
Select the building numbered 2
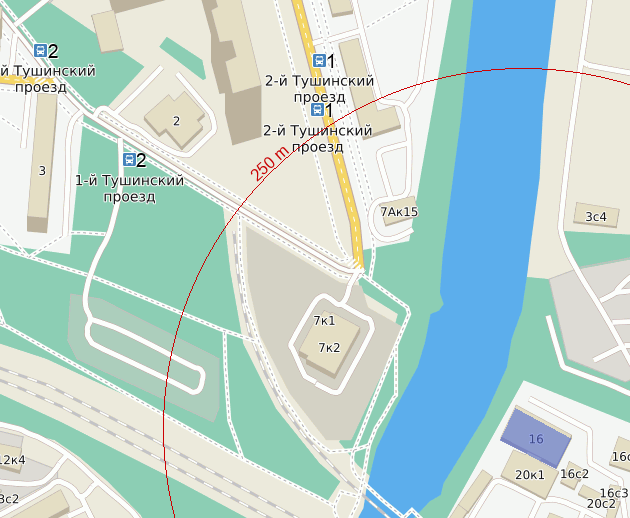tap(176, 121)
